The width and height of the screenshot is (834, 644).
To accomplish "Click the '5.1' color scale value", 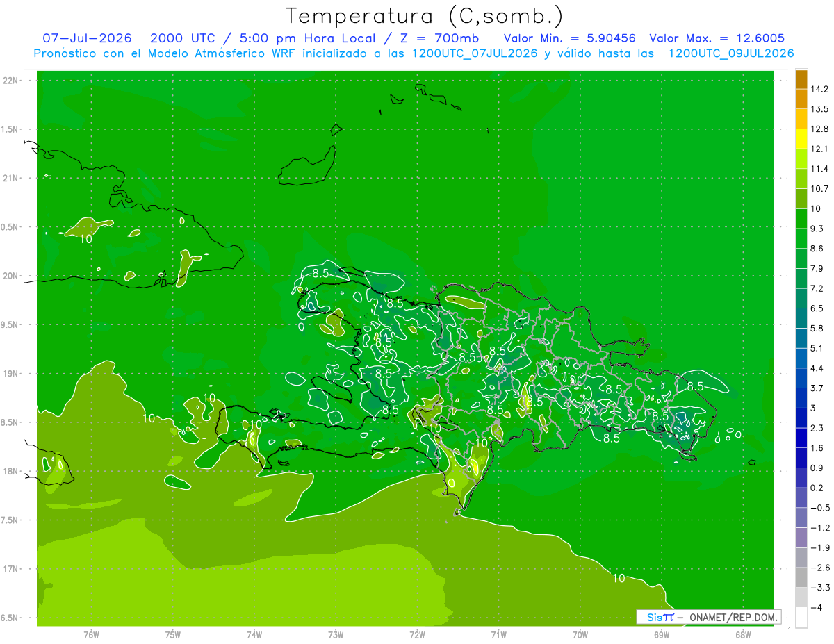I will [x=817, y=348].
